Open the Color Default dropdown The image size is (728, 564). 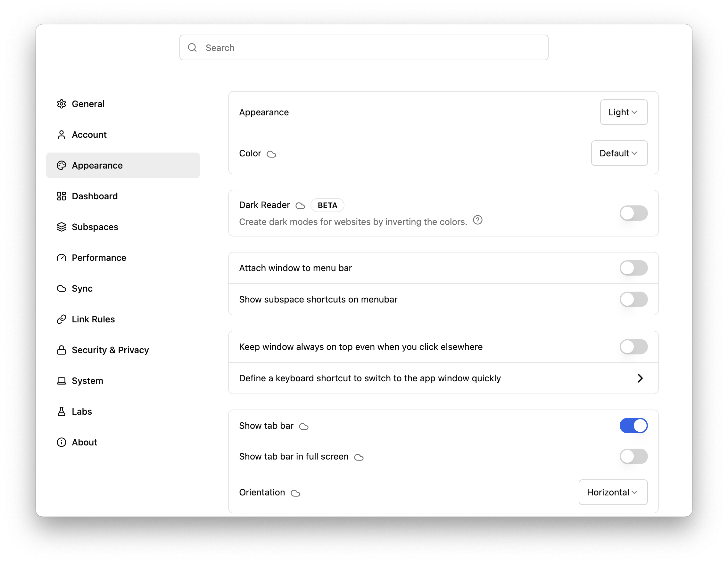[619, 153]
